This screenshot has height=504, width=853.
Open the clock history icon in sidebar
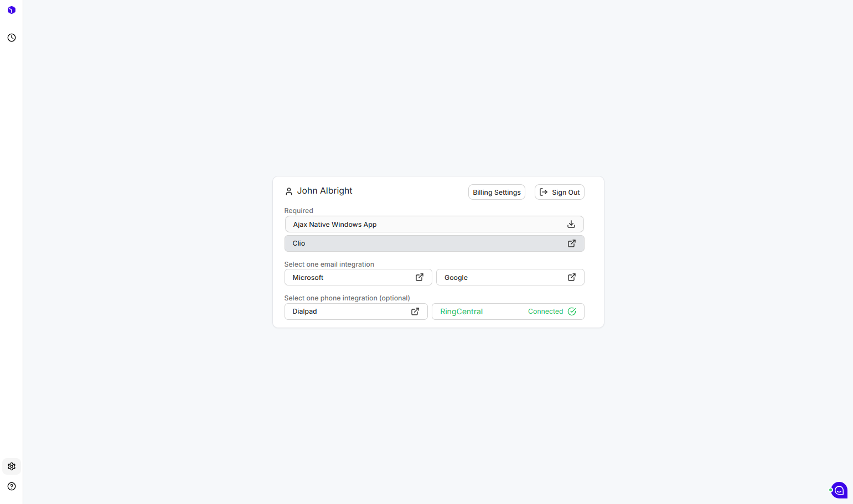point(12,38)
